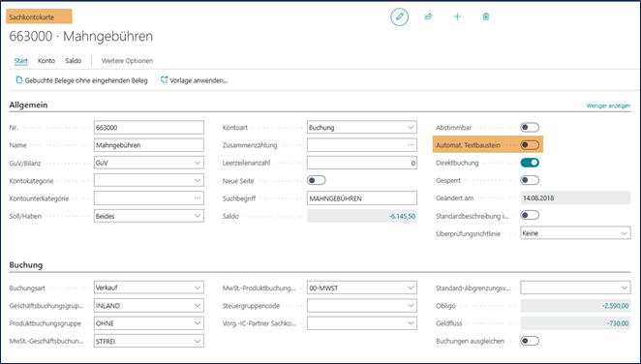The width and height of the screenshot is (641, 364).
Task: Toggle the Abstimmbar switch
Action: [530, 128]
